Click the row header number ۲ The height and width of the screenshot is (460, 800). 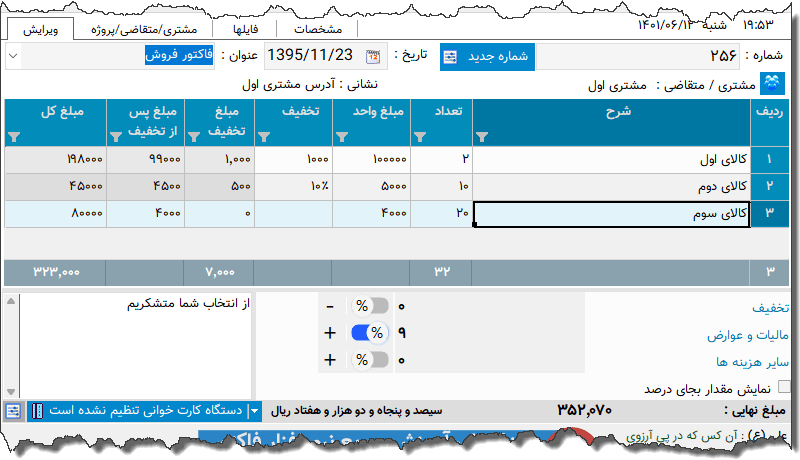point(769,186)
